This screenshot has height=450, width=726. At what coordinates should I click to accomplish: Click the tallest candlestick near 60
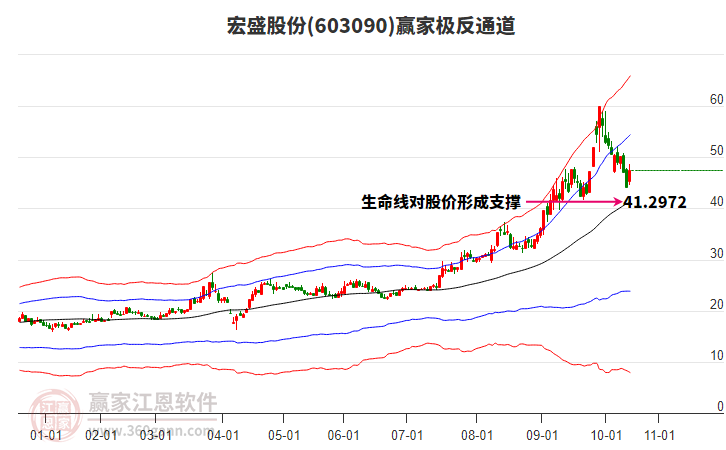click(600, 128)
